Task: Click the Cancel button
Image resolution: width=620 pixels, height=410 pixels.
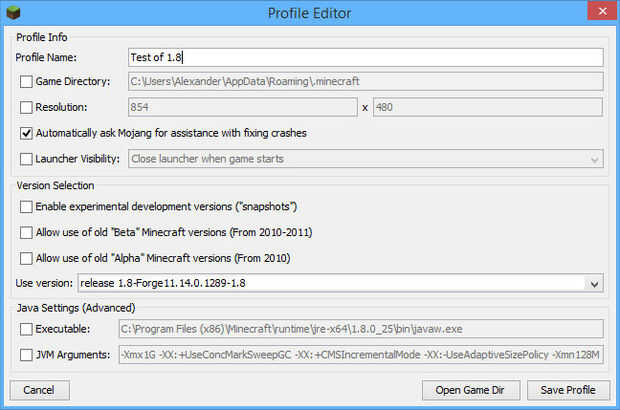Action: click(40, 390)
